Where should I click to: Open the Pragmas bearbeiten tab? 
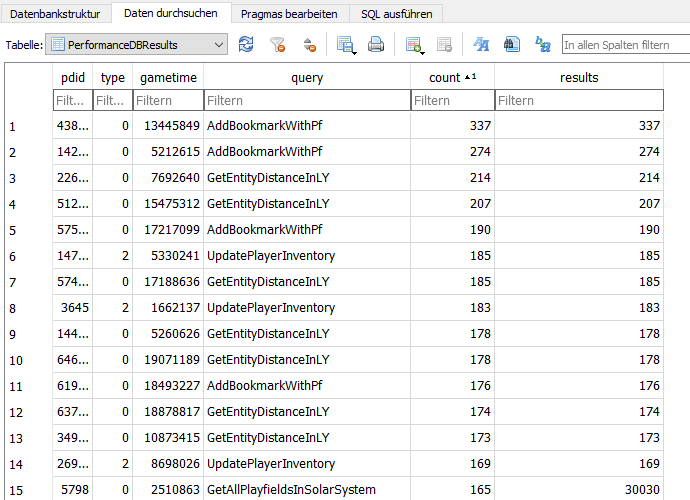coord(290,14)
